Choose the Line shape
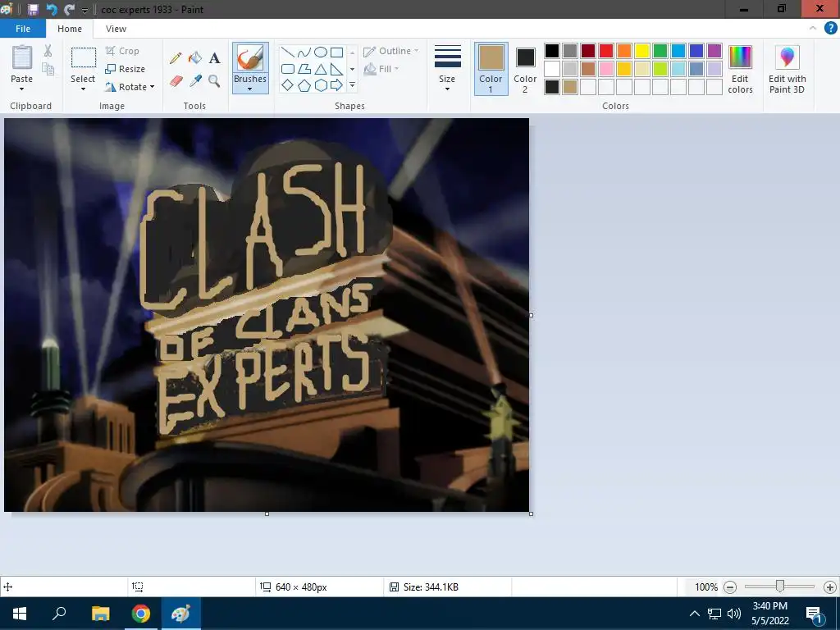 pos(288,52)
